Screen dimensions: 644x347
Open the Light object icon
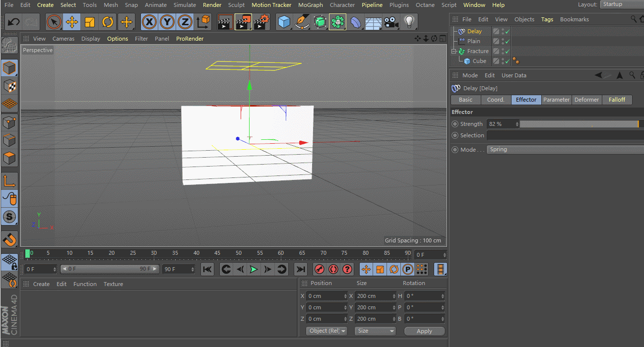[409, 22]
